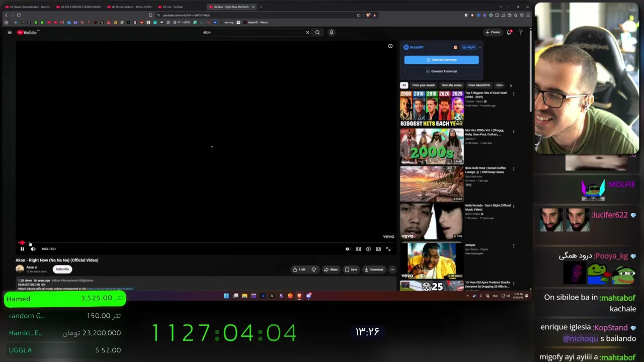Dislike the Akon video
The height and width of the screenshot is (362, 644).
[x=313, y=269]
